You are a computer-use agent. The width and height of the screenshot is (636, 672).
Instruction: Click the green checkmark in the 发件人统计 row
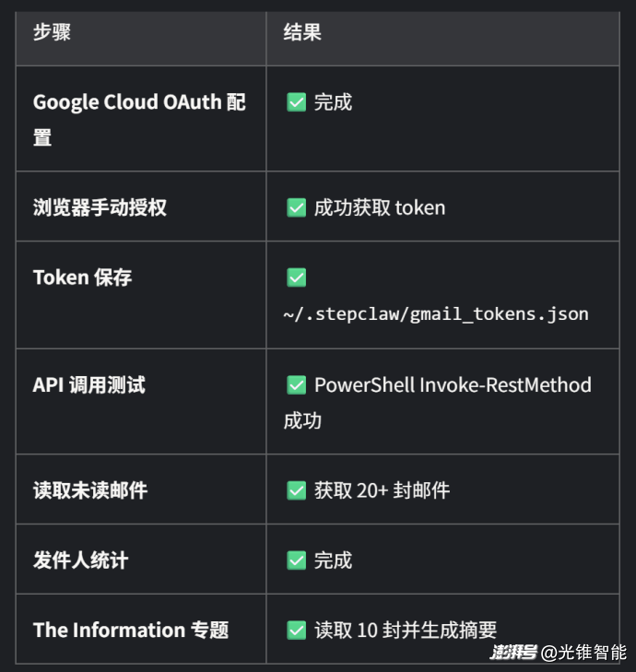pyautogui.click(x=296, y=560)
